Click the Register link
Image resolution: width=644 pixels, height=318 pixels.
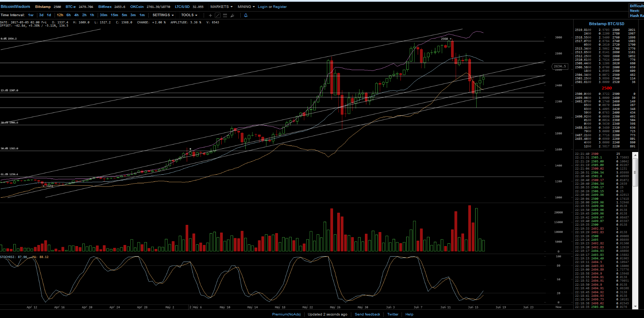tap(280, 7)
